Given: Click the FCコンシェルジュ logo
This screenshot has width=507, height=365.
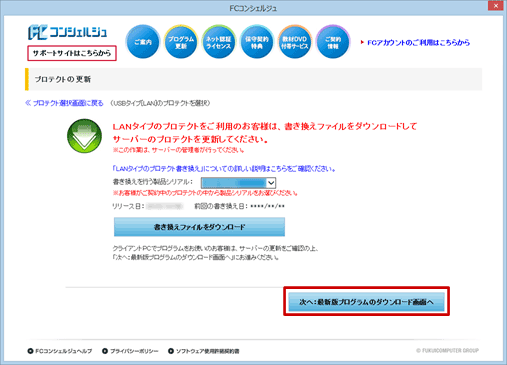Looking at the screenshot, I should [x=68, y=32].
